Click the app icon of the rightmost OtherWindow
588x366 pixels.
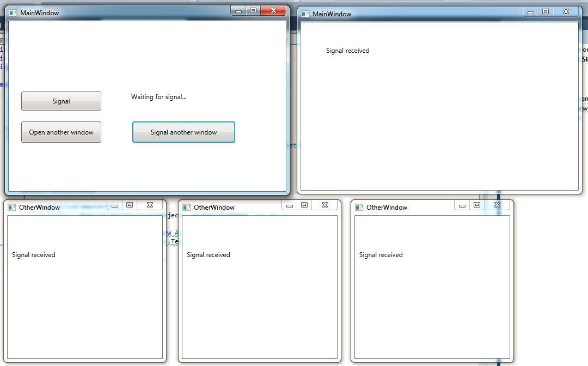[x=359, y=207]
